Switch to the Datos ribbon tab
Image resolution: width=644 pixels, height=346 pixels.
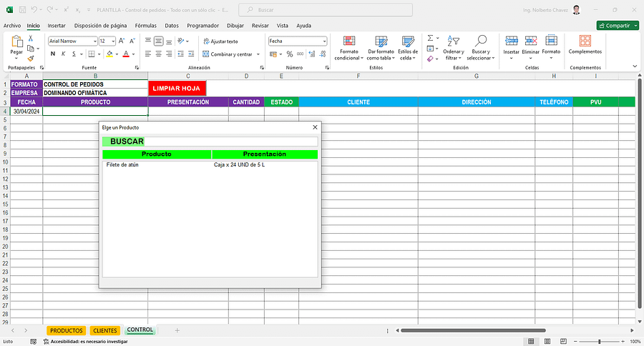click(172, 26)
